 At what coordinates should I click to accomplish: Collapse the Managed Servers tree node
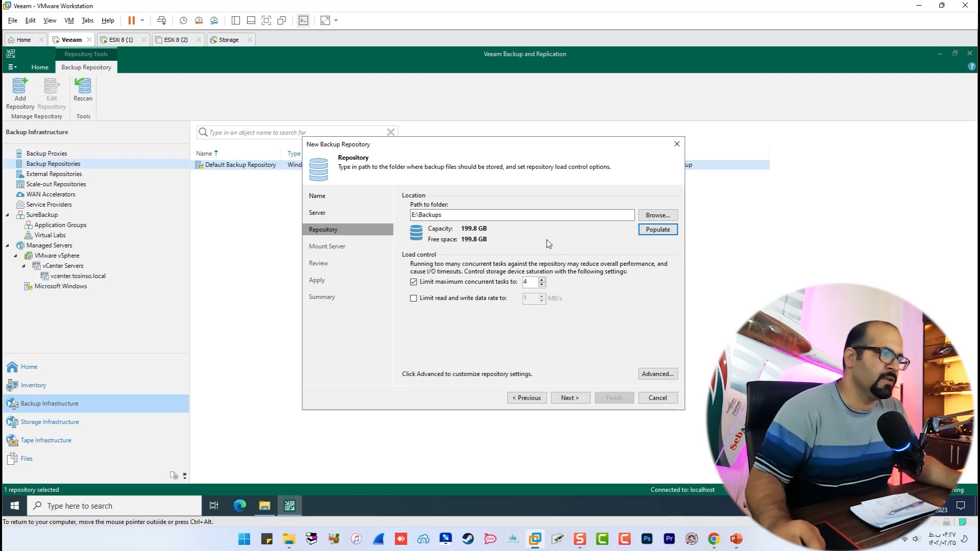(8, 245)
